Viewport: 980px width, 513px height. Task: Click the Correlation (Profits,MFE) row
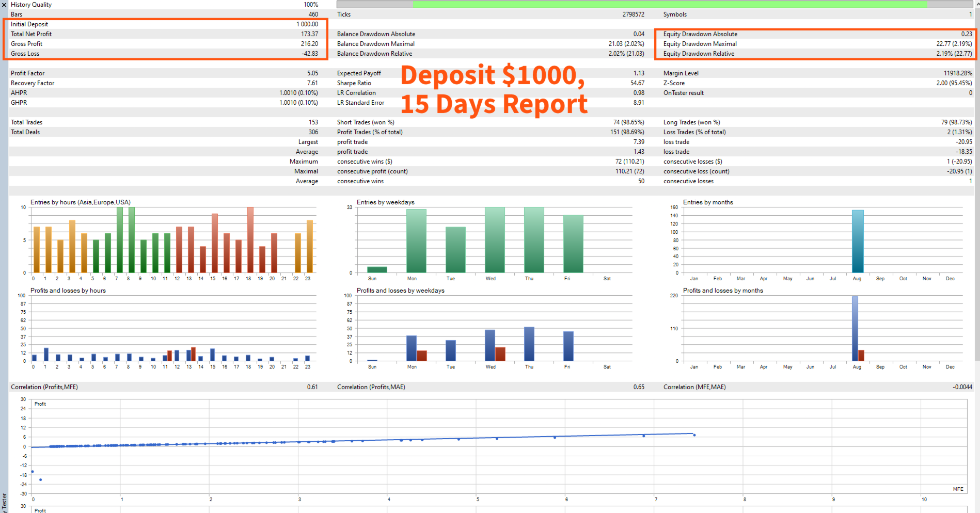tap(164, 387)
